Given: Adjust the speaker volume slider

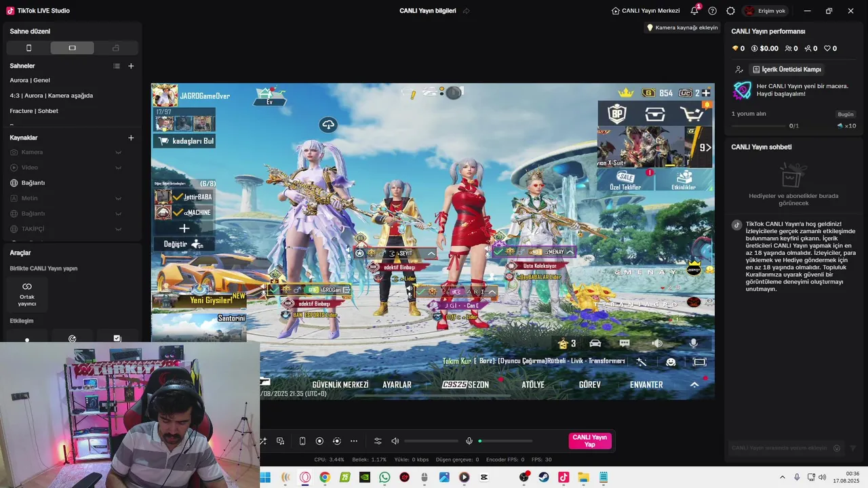Looking at the screenshot, I should click(431, 441).
